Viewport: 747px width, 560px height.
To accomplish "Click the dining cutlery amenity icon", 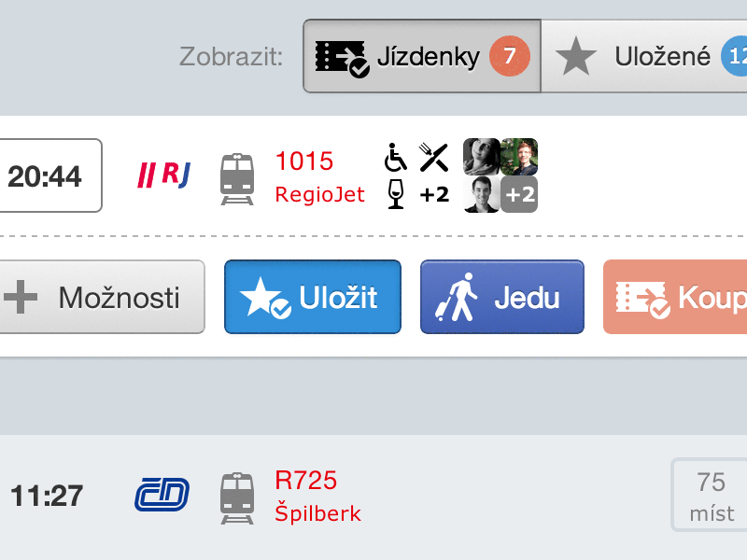I will point(433,157).
